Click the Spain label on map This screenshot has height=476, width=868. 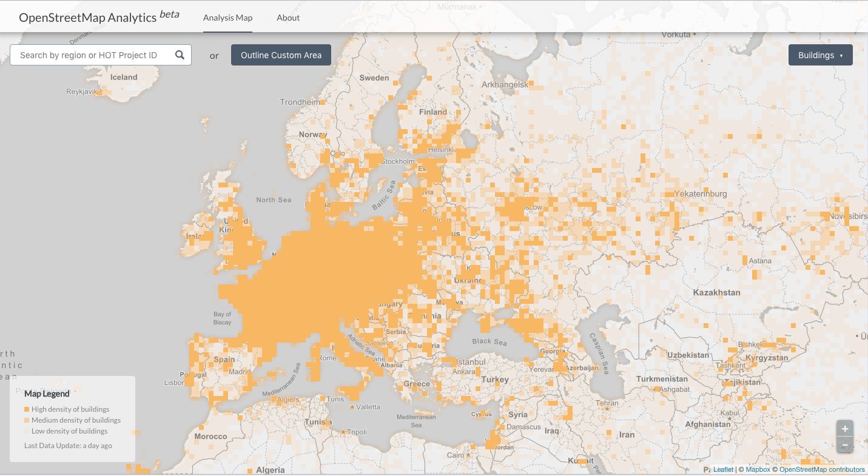(x=224, y=359)
